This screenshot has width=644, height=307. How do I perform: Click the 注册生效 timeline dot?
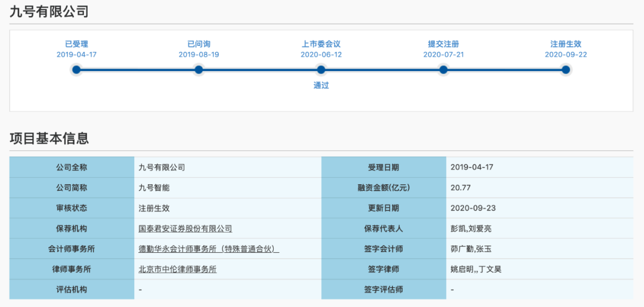(x=565, y=70)
